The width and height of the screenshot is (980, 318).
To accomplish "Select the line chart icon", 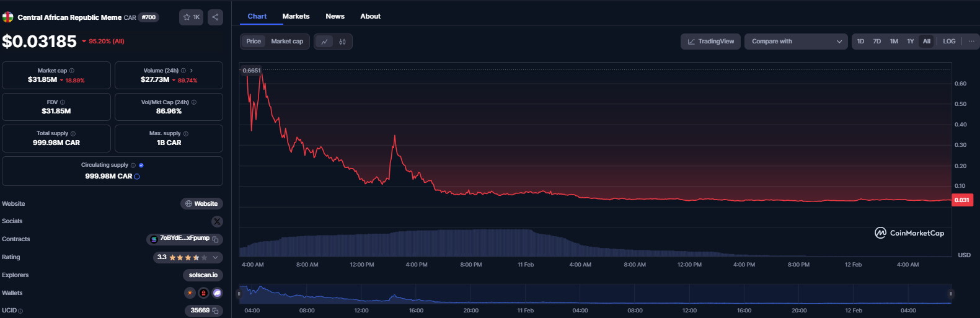I will 324,42.
